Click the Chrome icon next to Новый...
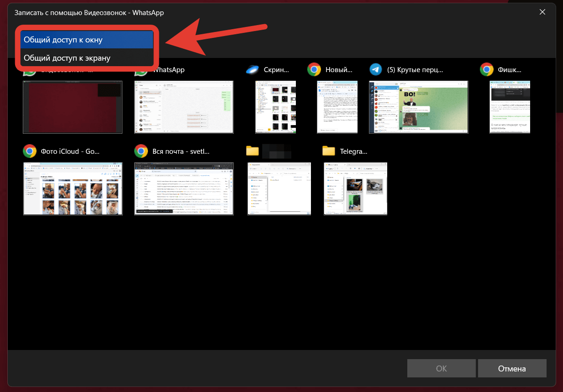The height and width of the screenshot is (392, 563). 314,70
